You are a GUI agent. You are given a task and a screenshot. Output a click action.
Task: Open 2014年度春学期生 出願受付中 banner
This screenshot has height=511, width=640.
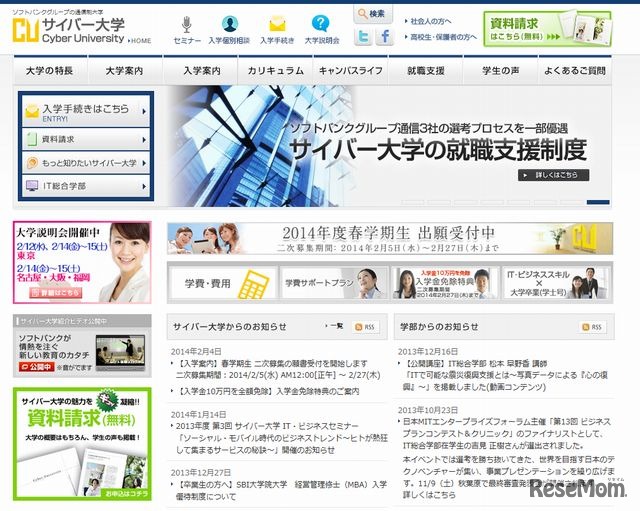tap(390, 238)
